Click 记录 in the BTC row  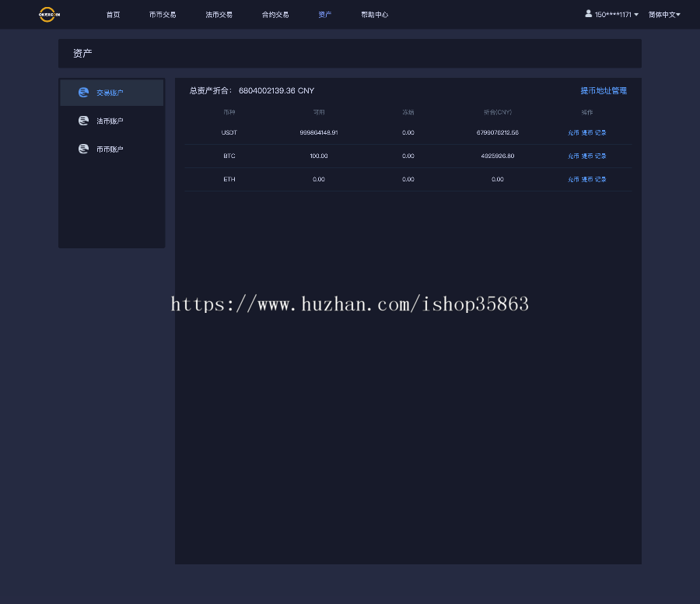(600, 156)
